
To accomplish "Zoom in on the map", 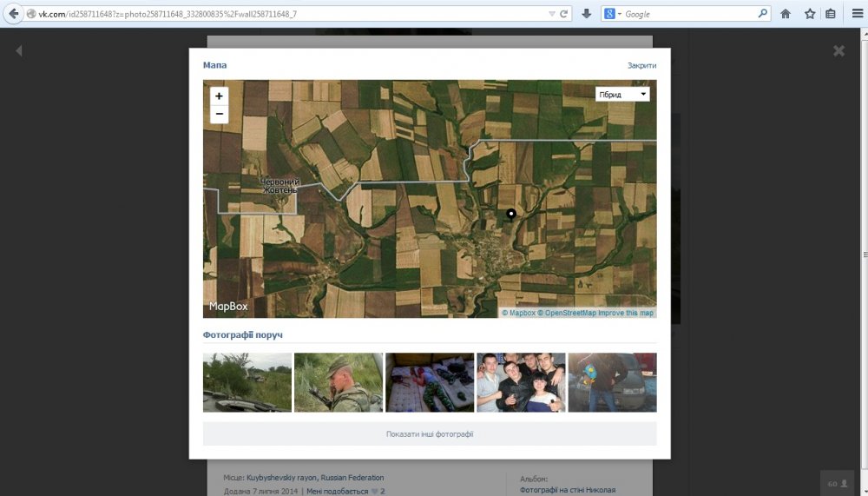I will (219, 96).
